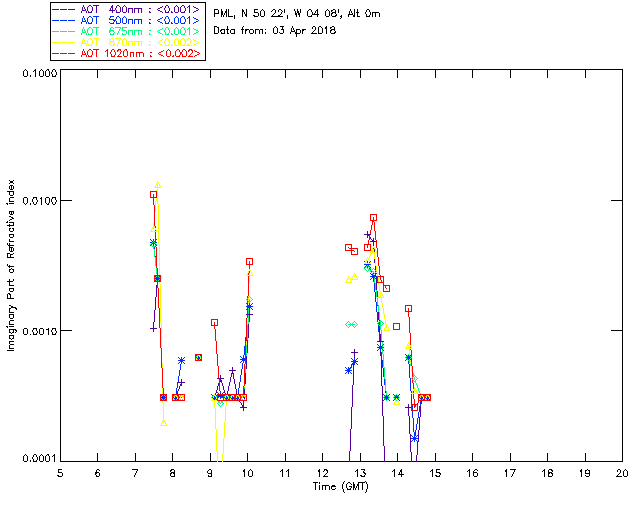Click the highest red square marker after 13 GMT
The height and width of the screenshot is (512, 640).
pos(373,217)
